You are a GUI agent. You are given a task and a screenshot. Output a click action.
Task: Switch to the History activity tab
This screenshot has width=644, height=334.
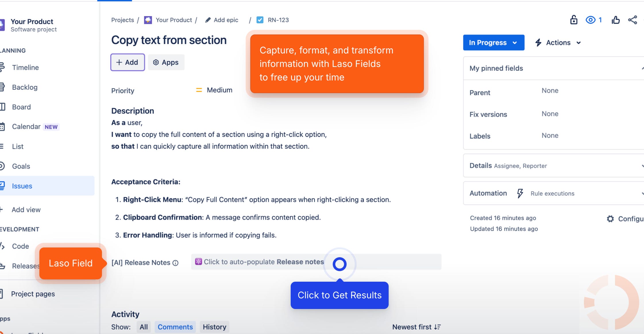point(214,327)
